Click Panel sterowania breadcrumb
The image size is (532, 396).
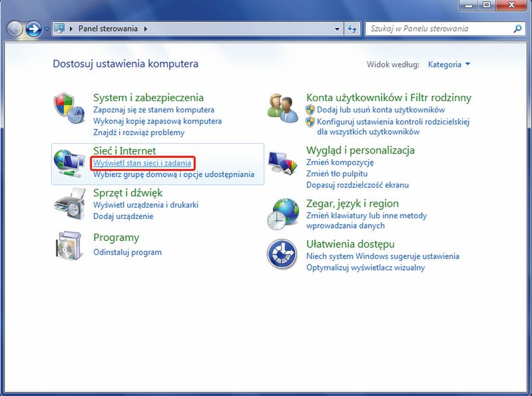(108, 29)
